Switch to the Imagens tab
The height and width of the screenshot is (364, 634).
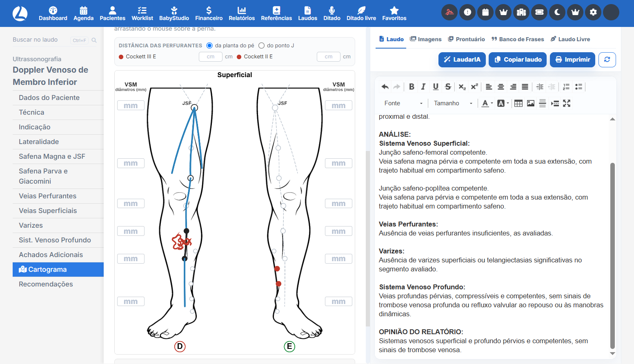[425, 39]
